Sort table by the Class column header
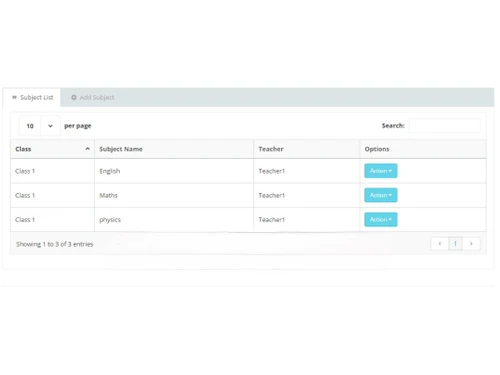 click(x=52, y=149)
